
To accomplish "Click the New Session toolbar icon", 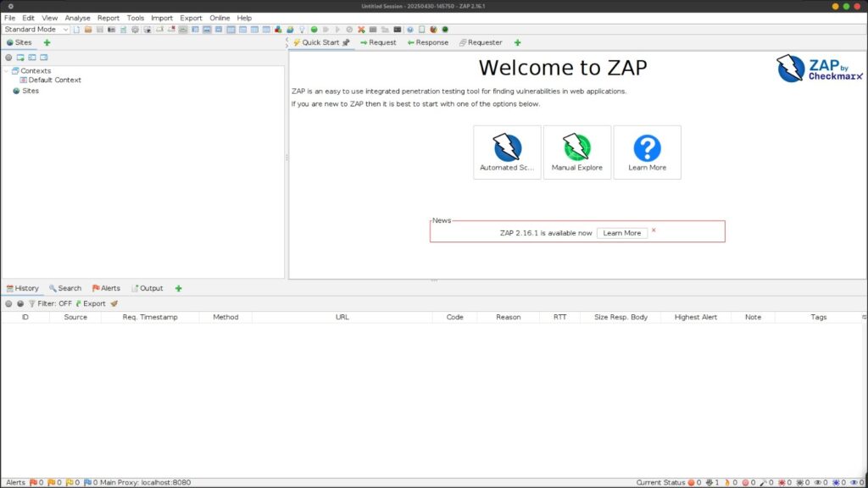I will click(x=76, y=30).
